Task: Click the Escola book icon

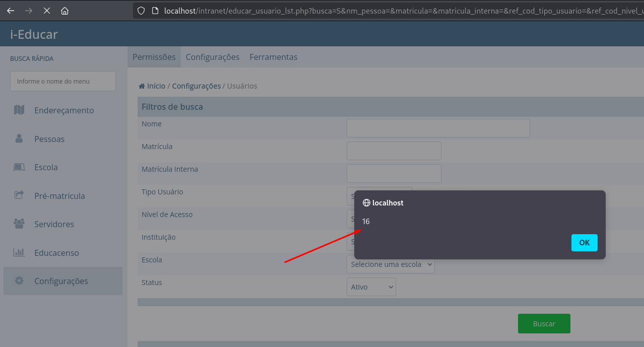Action: point(19,167)
